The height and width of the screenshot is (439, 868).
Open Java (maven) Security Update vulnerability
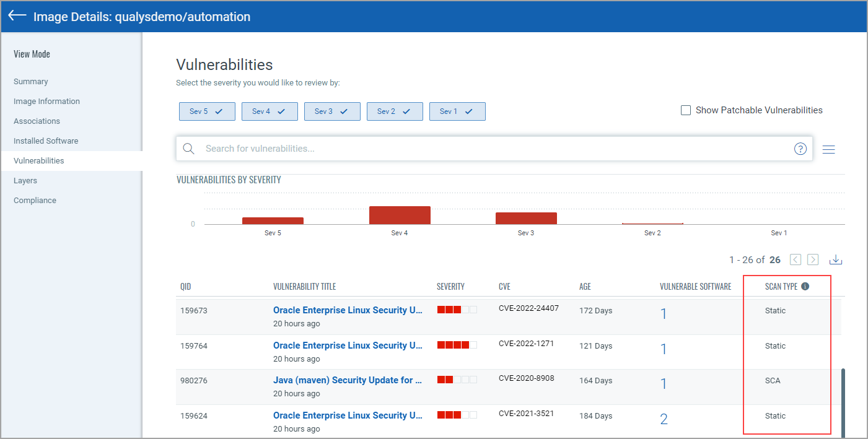pyautogui.click(x=347, y=380)
